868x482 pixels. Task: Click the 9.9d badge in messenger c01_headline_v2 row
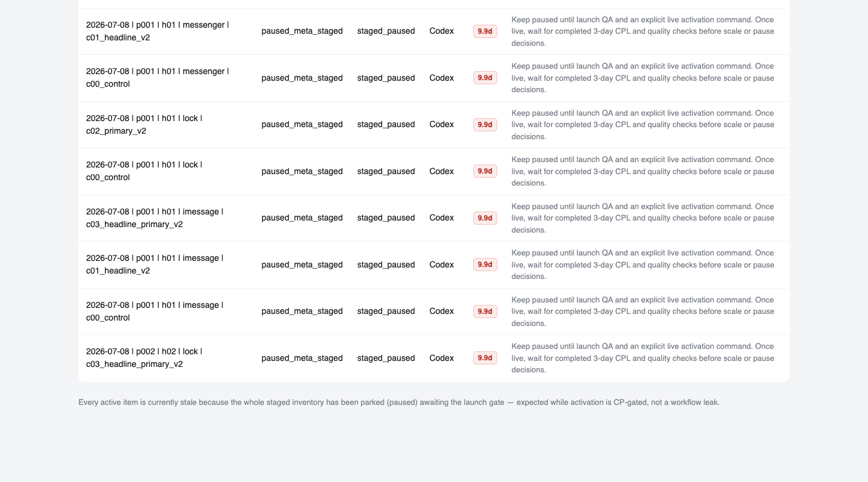pos(485,31)
